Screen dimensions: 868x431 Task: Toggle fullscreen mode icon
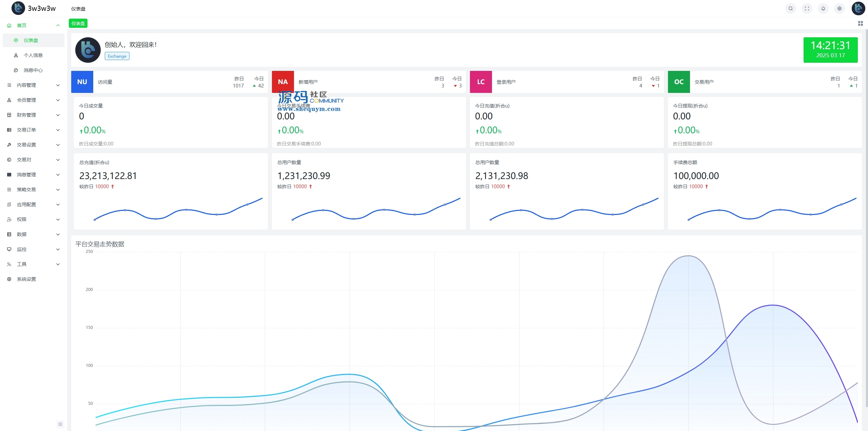coord(807,8)
